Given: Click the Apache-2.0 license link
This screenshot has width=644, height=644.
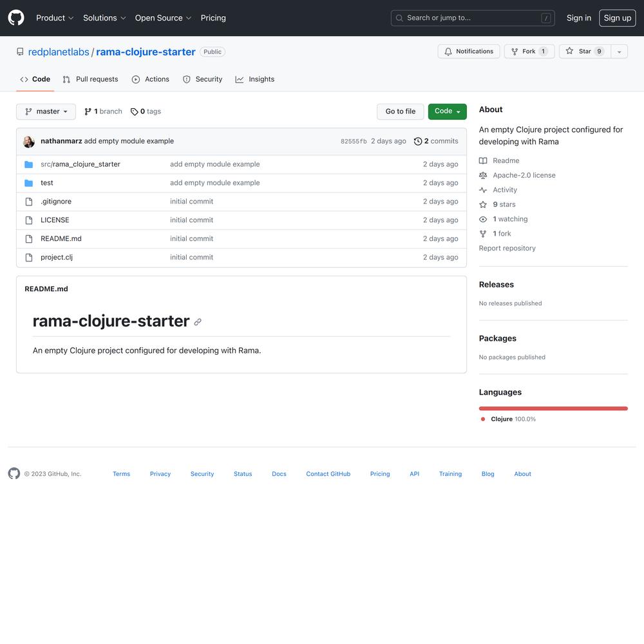Looking at the screenshot, I should 524,175.
